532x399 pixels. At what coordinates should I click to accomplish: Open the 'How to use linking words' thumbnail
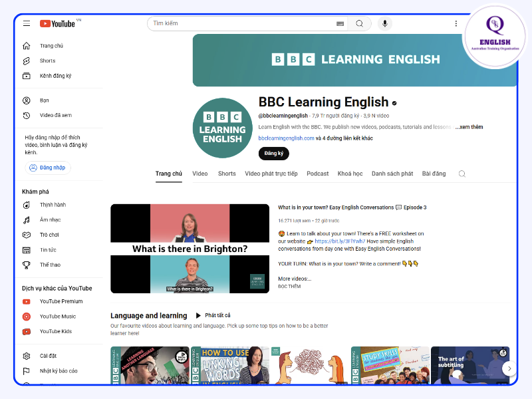[x=230, y=365]
